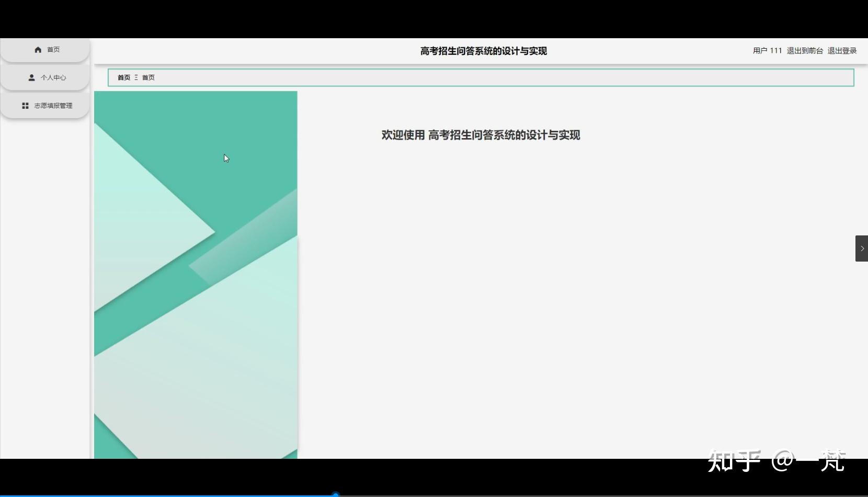
Task: Click the 用户 111 account label
Action: pos(767,51)
